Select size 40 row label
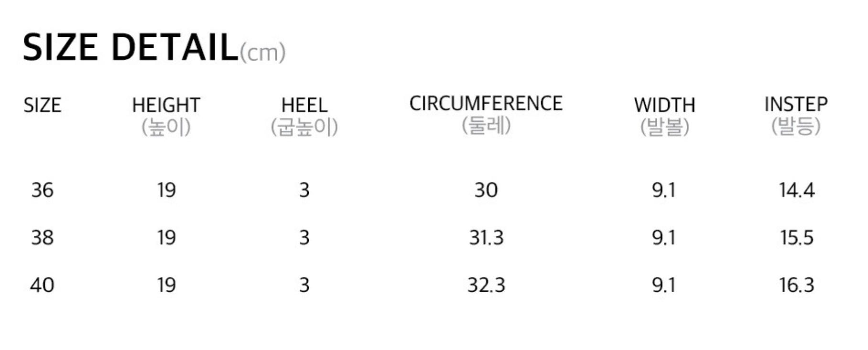 42,285
